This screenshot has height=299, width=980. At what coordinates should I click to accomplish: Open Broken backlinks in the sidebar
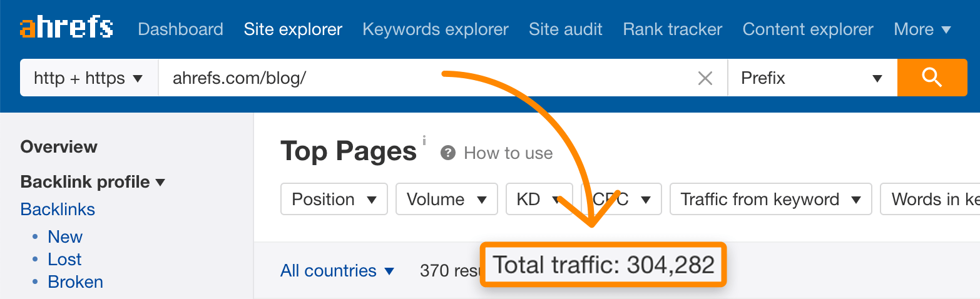[75, 282]
